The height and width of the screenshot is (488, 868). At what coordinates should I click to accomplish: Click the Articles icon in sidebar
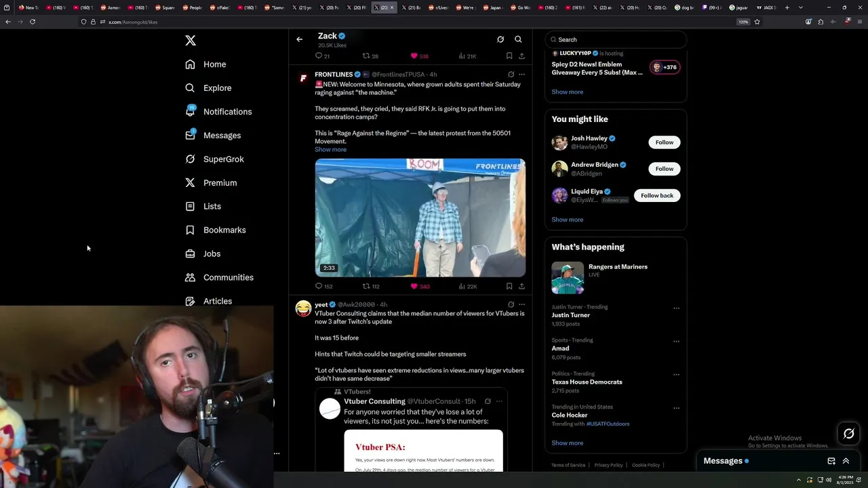(x=190, y=301)
